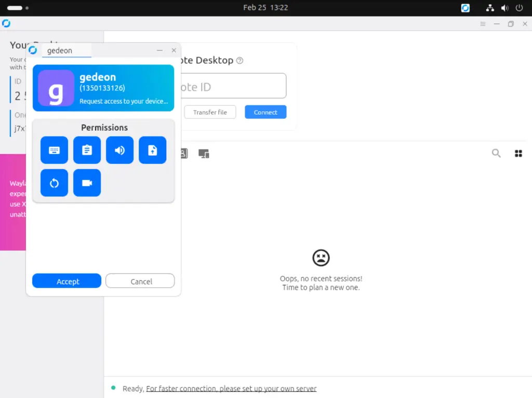
Task: Open the set up your own server link
Action: click(x=232, y=388)
